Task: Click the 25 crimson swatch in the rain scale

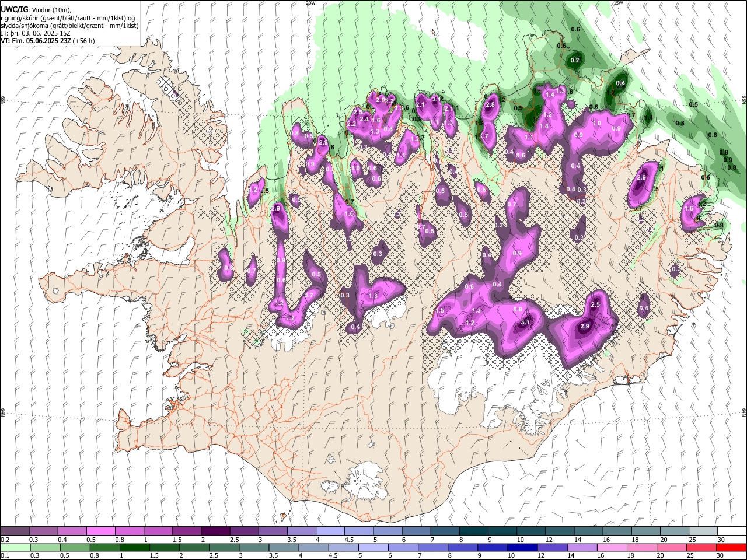Action: click(x=701, y=547)
